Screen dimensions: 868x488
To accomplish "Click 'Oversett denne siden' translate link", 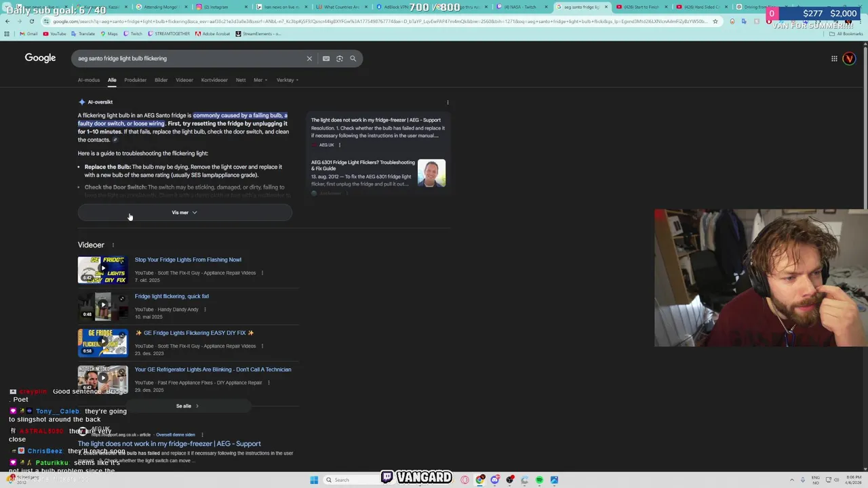I will (176, 434).
